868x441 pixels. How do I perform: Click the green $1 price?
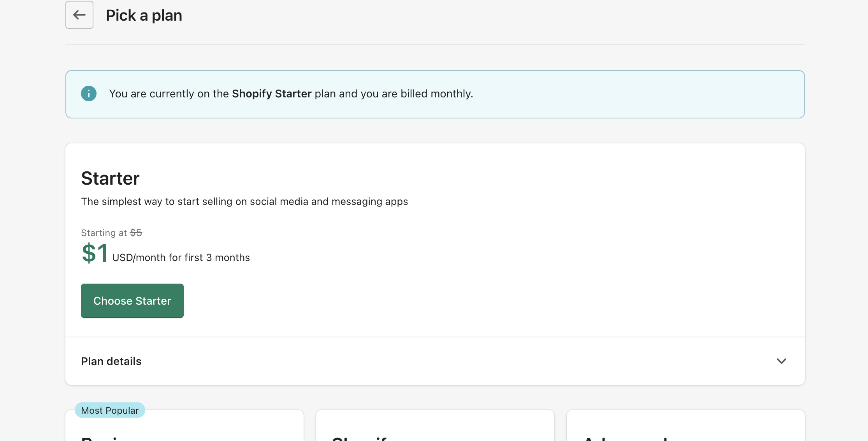point(95,253)
